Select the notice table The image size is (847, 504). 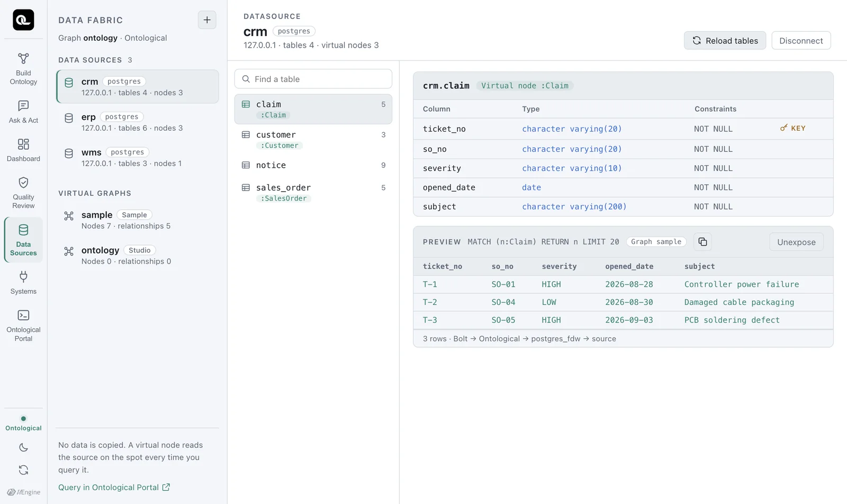[313, 165]
